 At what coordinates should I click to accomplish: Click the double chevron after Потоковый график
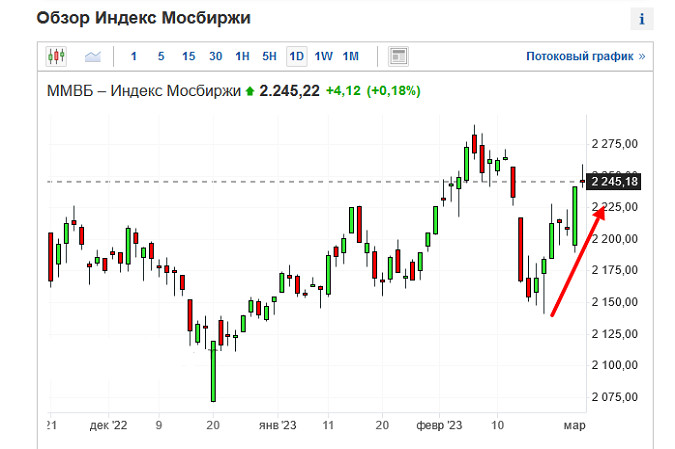[641, 57]
